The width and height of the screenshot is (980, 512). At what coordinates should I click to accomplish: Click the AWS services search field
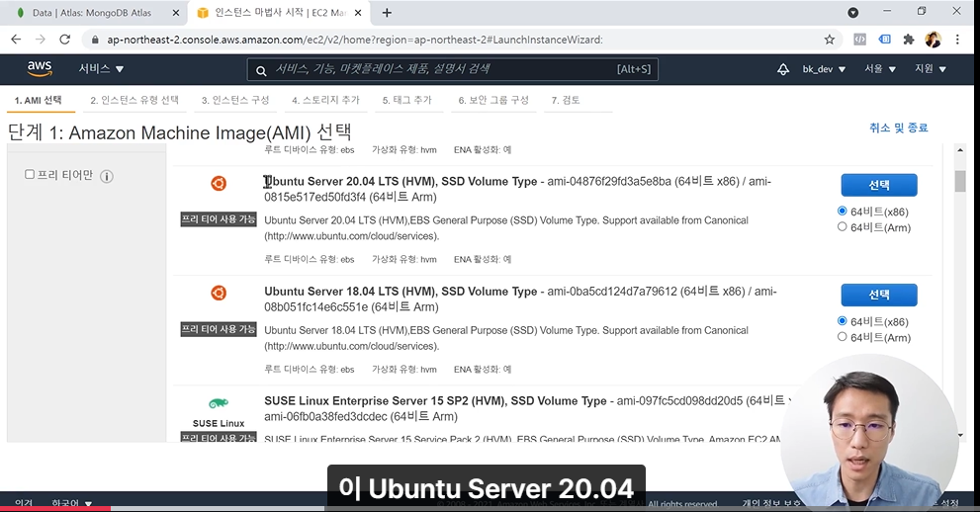pos(453,69)
